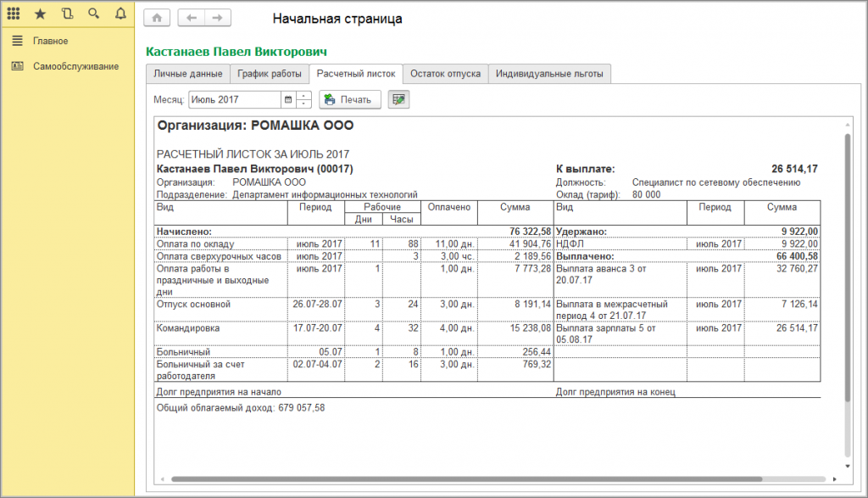Navigate back with left arrow
The width and height of the screenshot is (868, 498).
coord(193,18)
